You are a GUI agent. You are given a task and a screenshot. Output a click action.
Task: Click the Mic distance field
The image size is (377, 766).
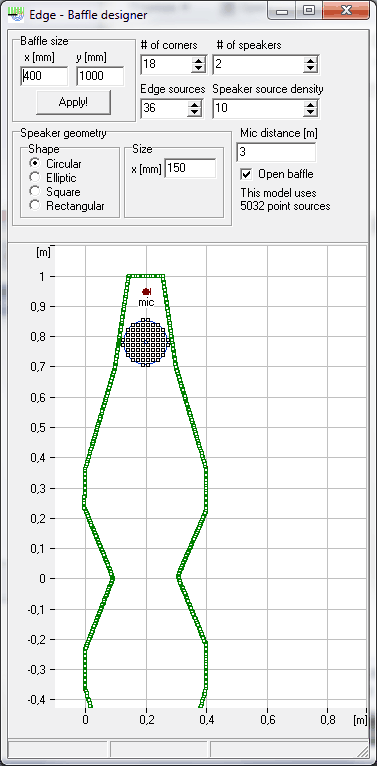click(x=276, y=152)
